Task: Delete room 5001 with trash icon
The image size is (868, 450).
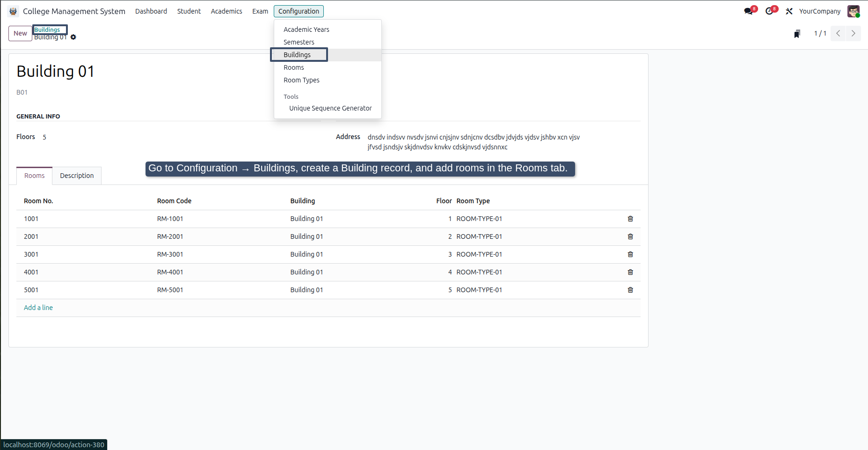Action: tap(630, 290)
